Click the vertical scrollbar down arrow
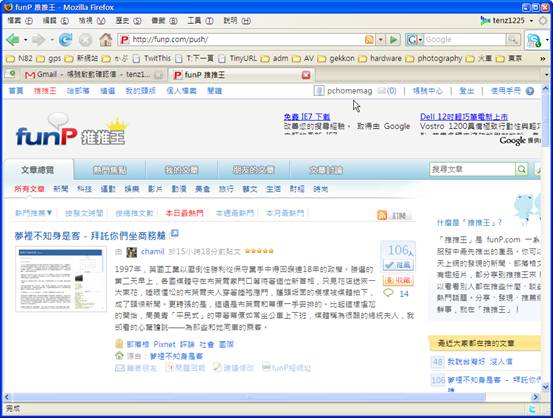 (x=545, y=387)
